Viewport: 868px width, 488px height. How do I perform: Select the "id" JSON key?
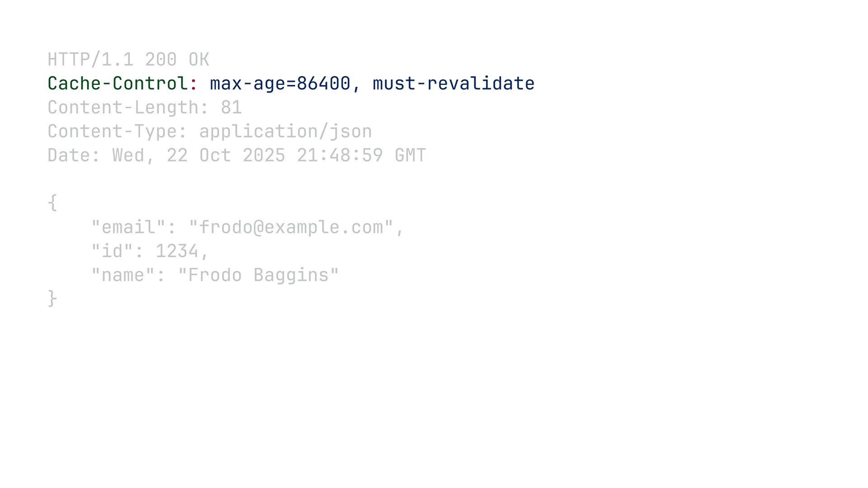coord(112,251)
